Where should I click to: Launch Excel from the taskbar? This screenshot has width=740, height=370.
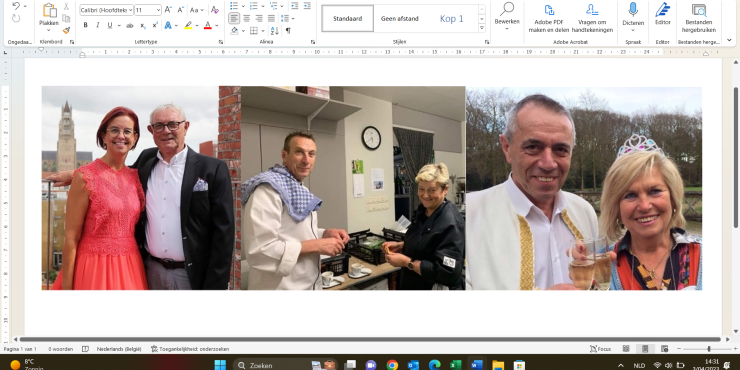pos(455,365)
